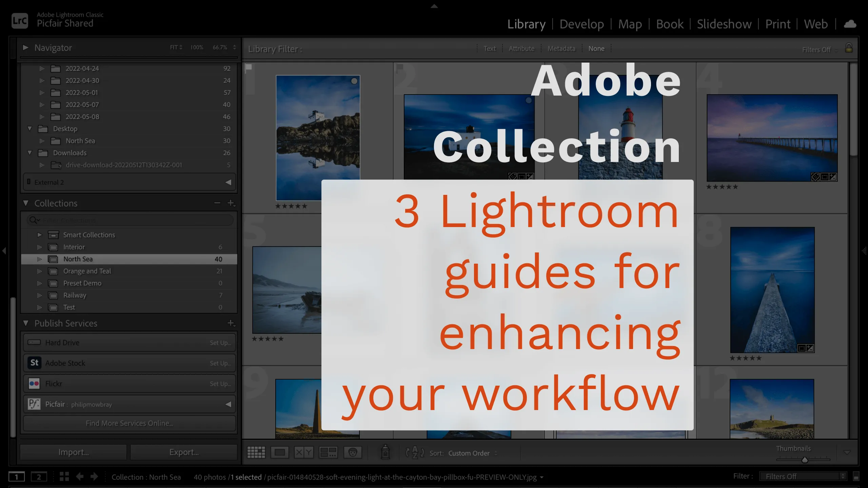The height and width of the screenshot is (488, 868).
Task: Click the Picfair publish service icon
Action: 34,404
